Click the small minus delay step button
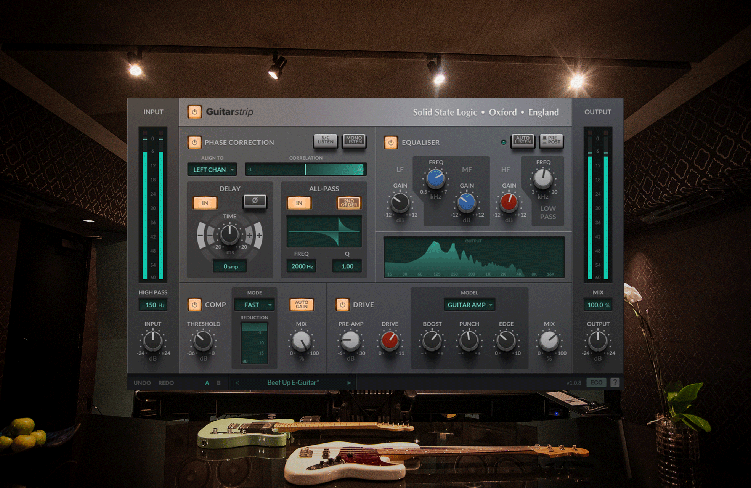Viewport: 751px width, 488px height. [210, 235]
